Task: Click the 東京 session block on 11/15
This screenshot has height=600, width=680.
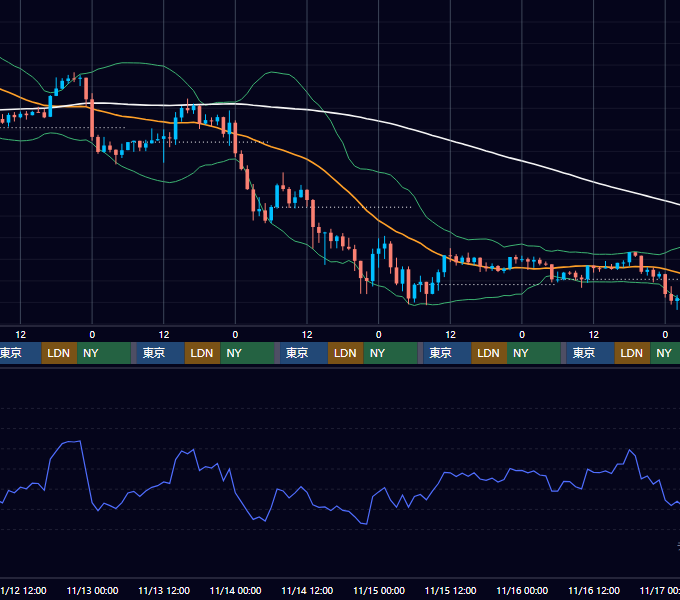Action: point(447,353)
